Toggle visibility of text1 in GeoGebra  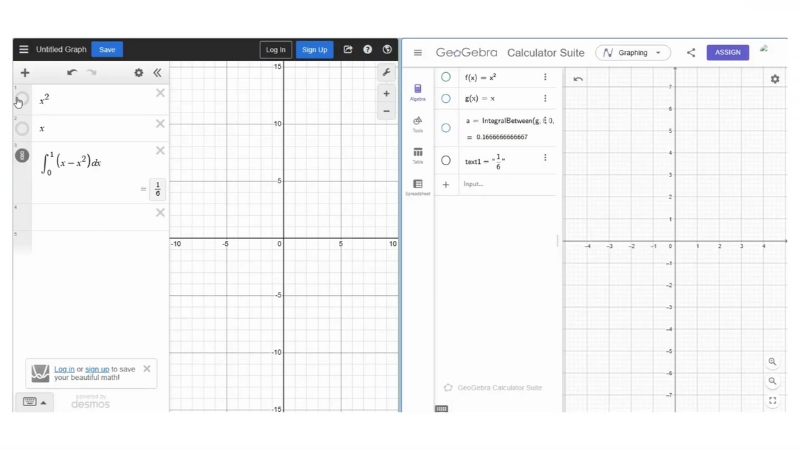pos(446,161)
